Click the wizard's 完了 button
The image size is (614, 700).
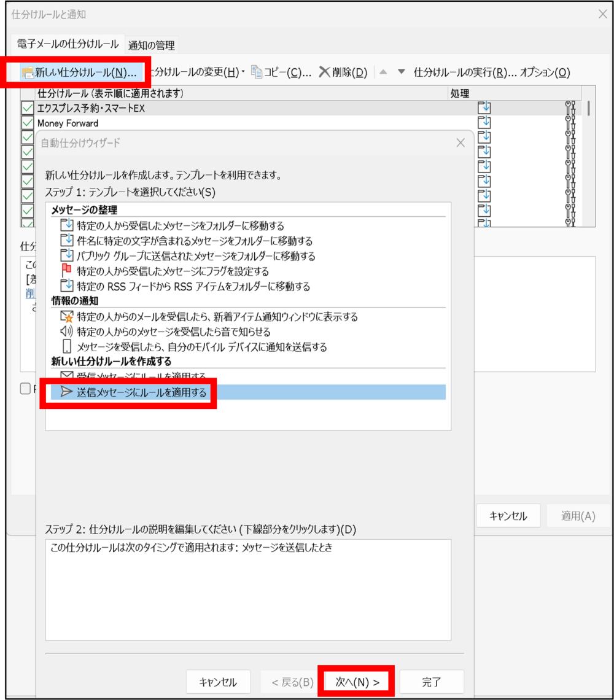click(x=432, y=682)
